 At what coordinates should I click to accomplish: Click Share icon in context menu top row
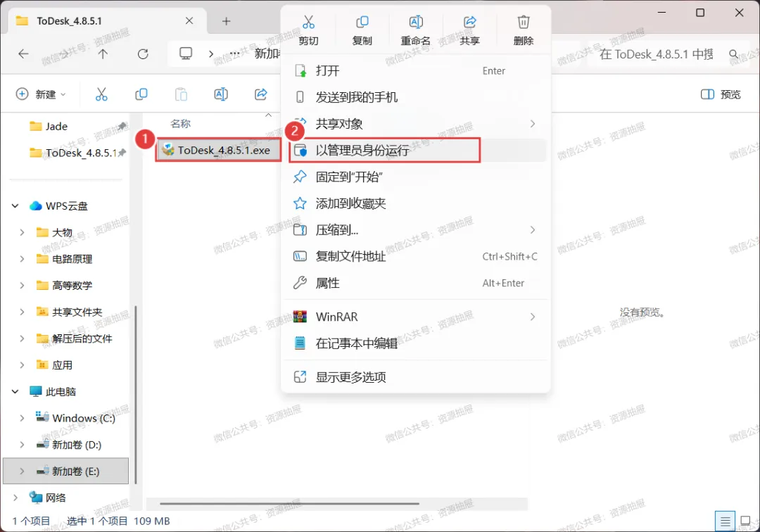[469, 23]
